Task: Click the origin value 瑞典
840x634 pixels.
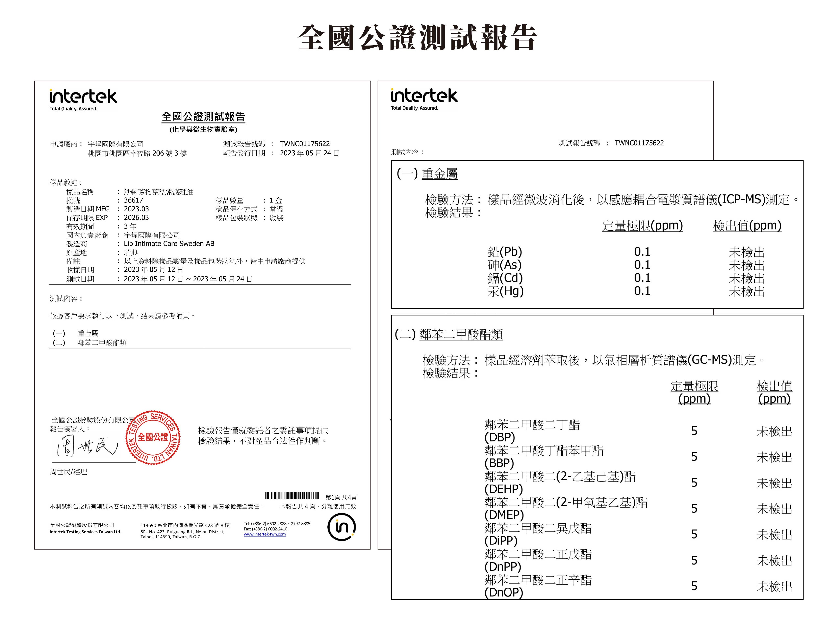Action: [131, 253]
